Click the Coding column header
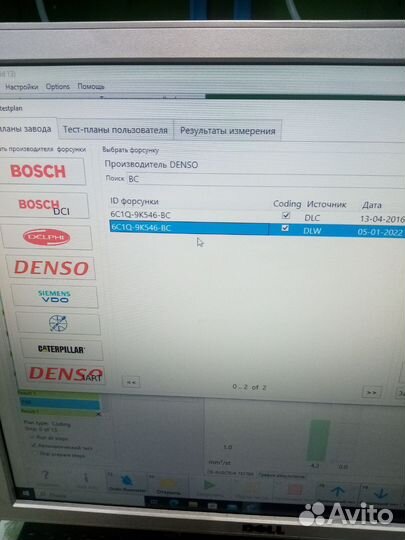The height and width of the screenshot is (540, 405). pos(287,204)
